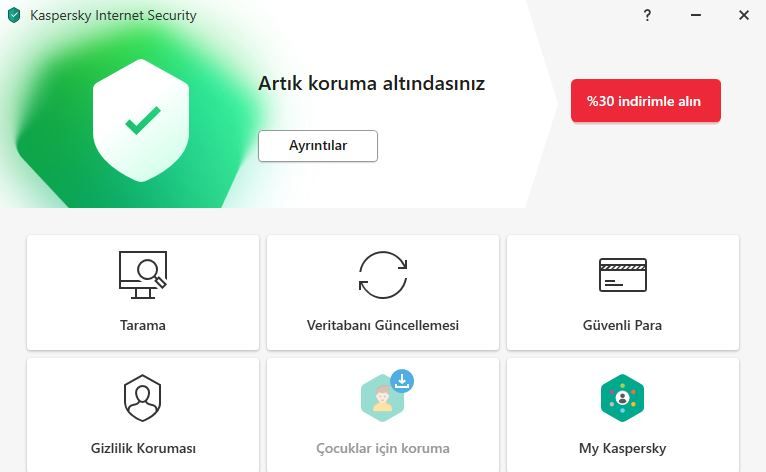Click the large white protection shield

[x=141, y=120]
